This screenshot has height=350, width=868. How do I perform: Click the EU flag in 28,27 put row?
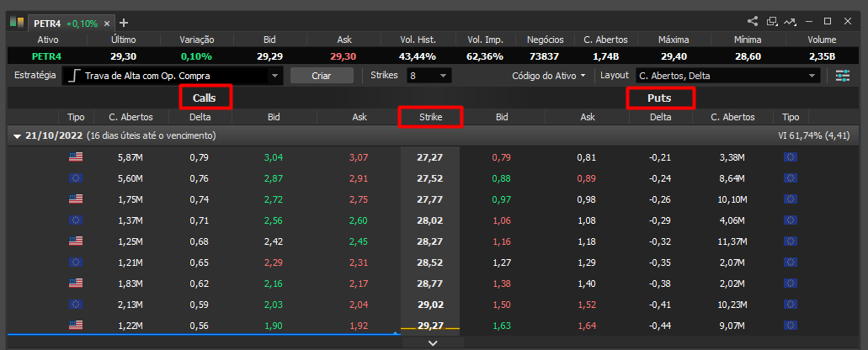[790, 241]
